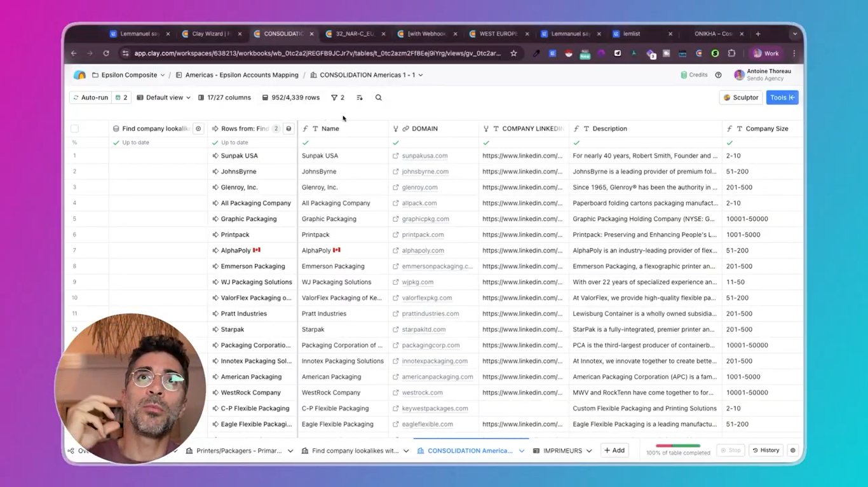The image size is (868, 487).
Task: Click the table settings gear icon
Action: tap(792, 450)
